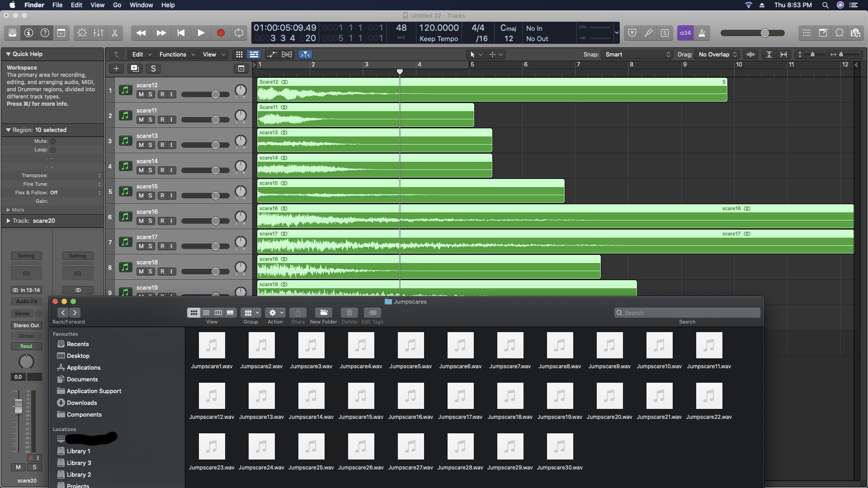Select Downloads in Finder sidebar
868x488 pixels.
82,403
